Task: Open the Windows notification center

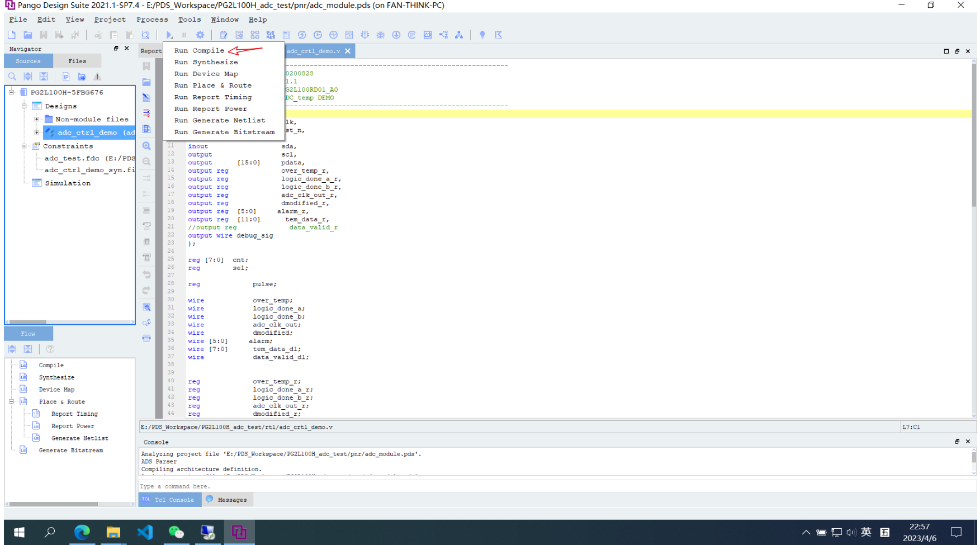Action: tap(957, 532)
